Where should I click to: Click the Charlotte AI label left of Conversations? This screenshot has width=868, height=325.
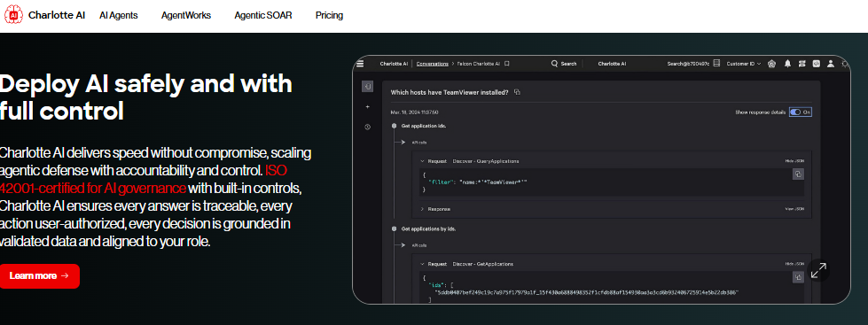pyautogui.click(x=394, y=64)
